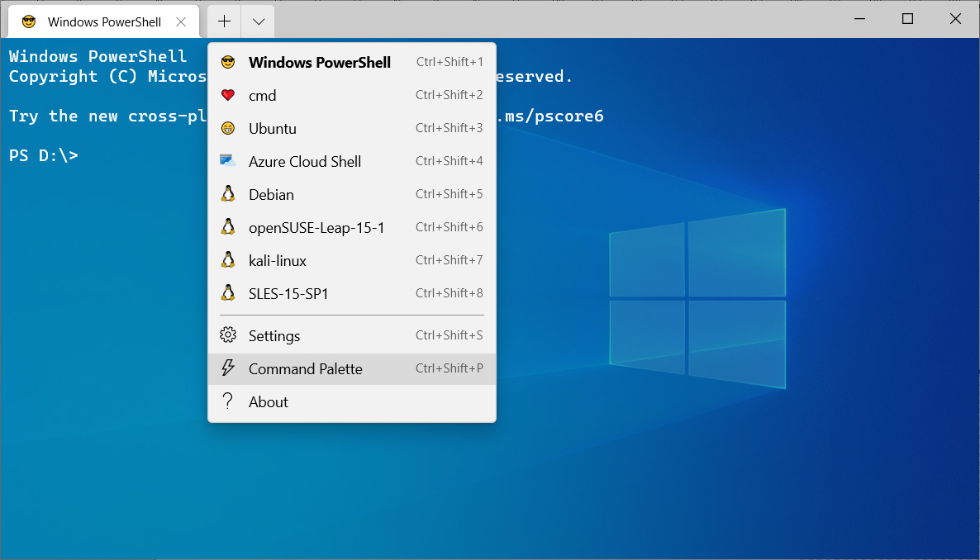This screenshot has width=980, height=560.
Task: Maximize the Windows Terminal window
Action: [x=907, y=19]
